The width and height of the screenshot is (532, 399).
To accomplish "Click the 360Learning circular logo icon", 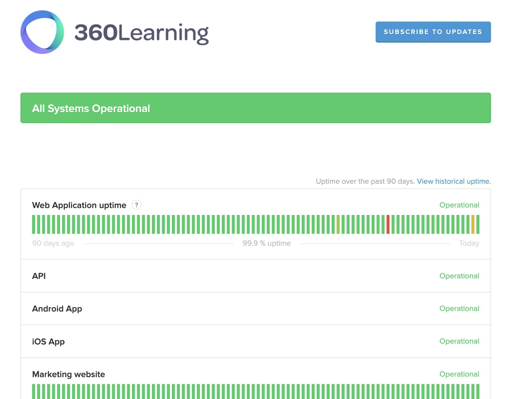I will click(42, 32).
